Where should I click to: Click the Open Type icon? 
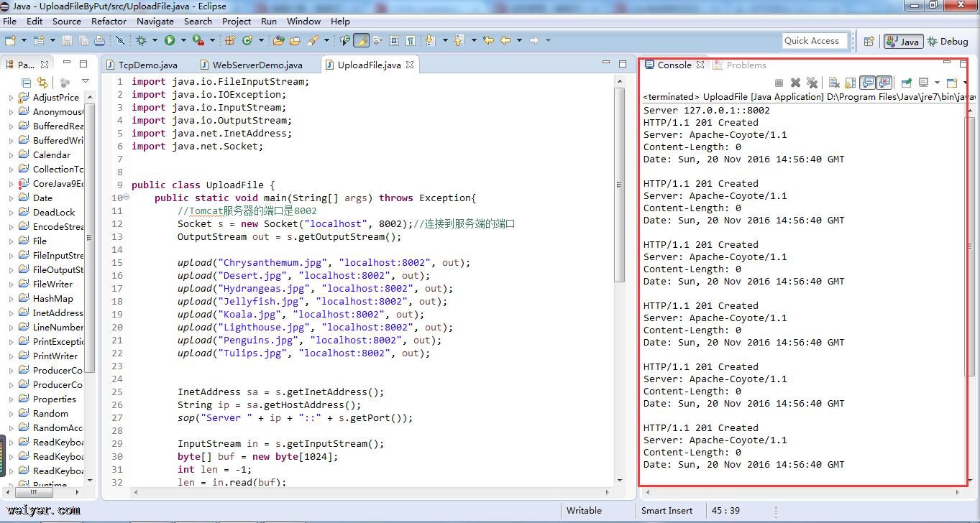[279, 40]
